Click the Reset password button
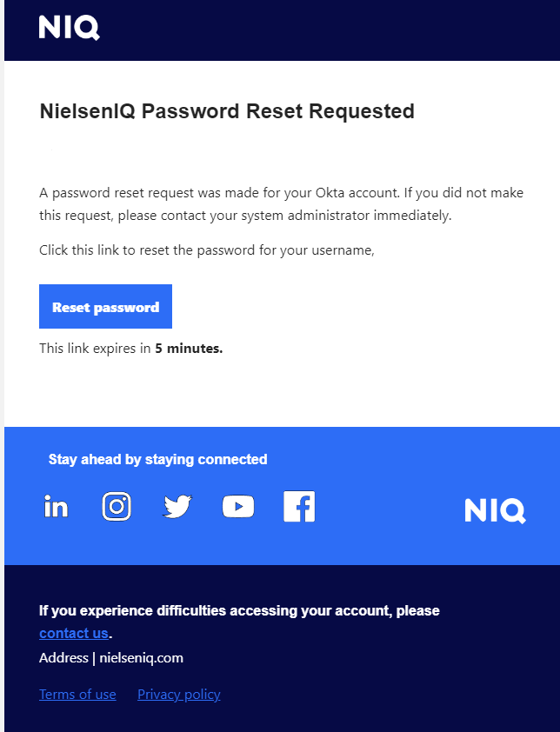This screenshot has height=732, width=560. tap(105, 306)
